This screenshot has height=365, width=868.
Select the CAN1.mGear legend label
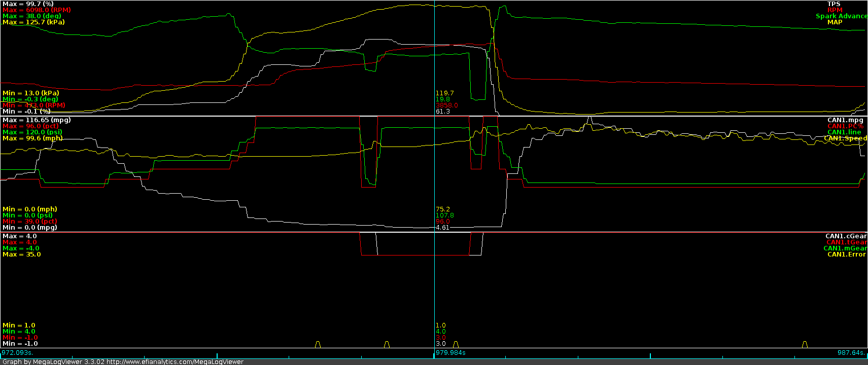(845, 248)
